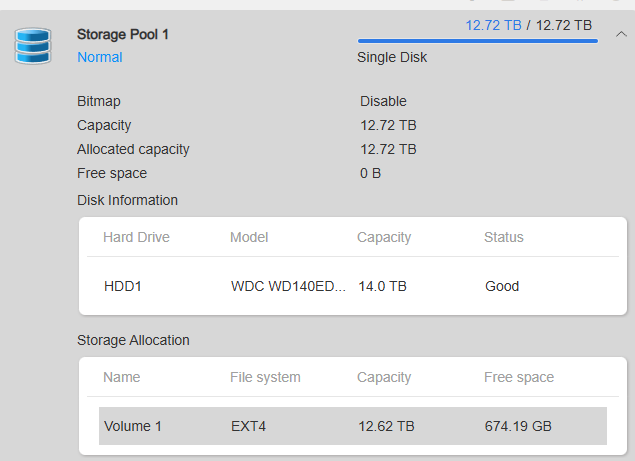Click the File system column header
This screenshot has width=635, height=461.
click(x=265, y=377)
